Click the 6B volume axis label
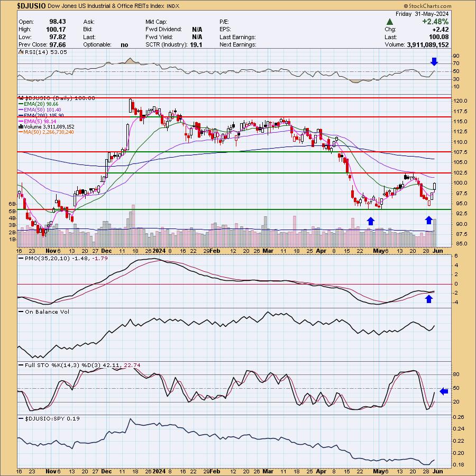Screen dimensions: 476x476 pos(13,204)
